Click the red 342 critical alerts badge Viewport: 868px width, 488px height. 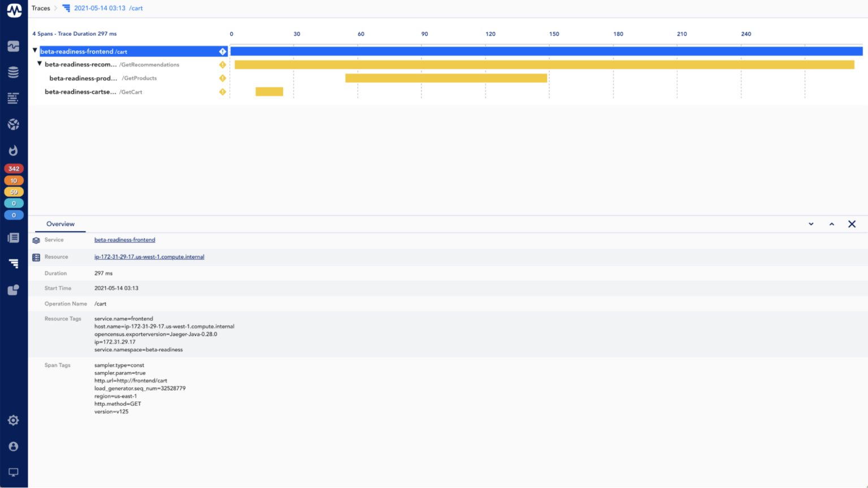[x=14, y=168]
